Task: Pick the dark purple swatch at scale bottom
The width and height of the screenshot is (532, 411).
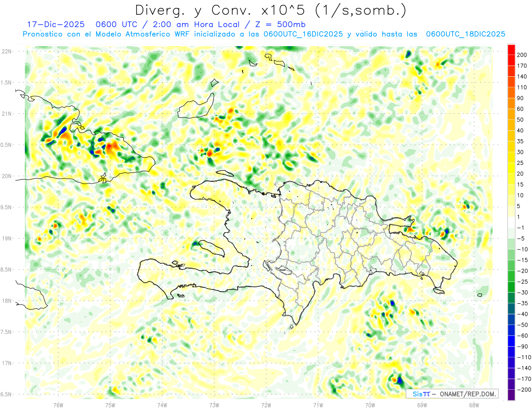Action: click(x=511, y=395)
